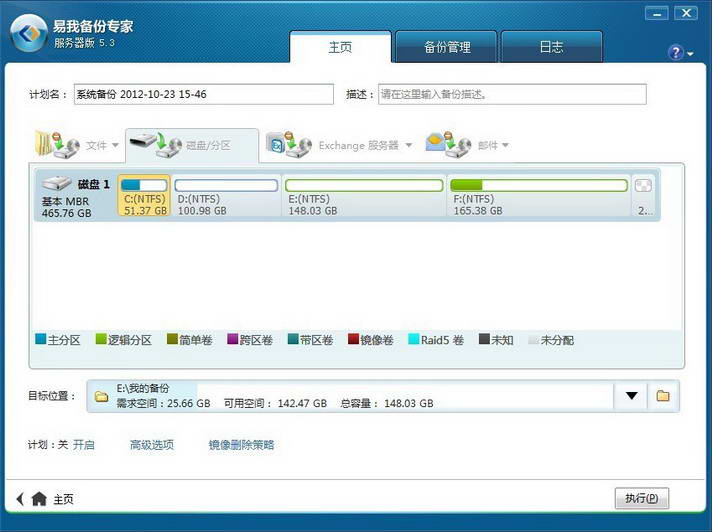Click the 磁盘 1 hard drive icon
The width and height of the screenshot is (712, 532).
click(57, 184)
